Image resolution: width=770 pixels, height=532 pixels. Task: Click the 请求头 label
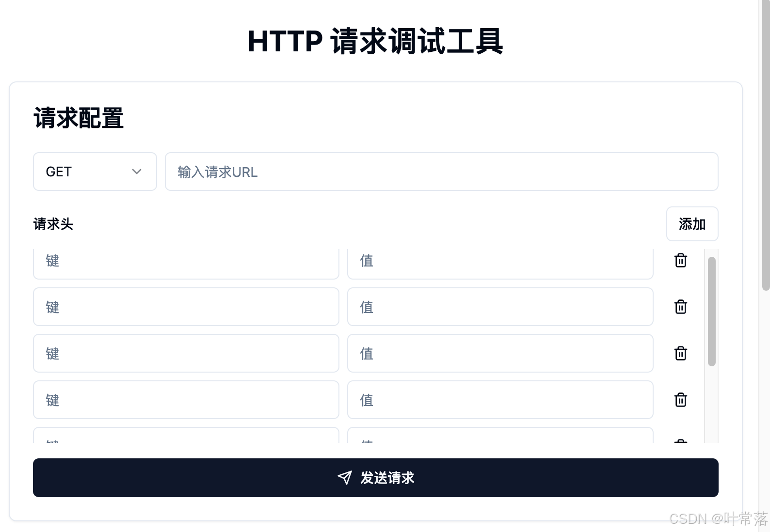coord(53,224)
